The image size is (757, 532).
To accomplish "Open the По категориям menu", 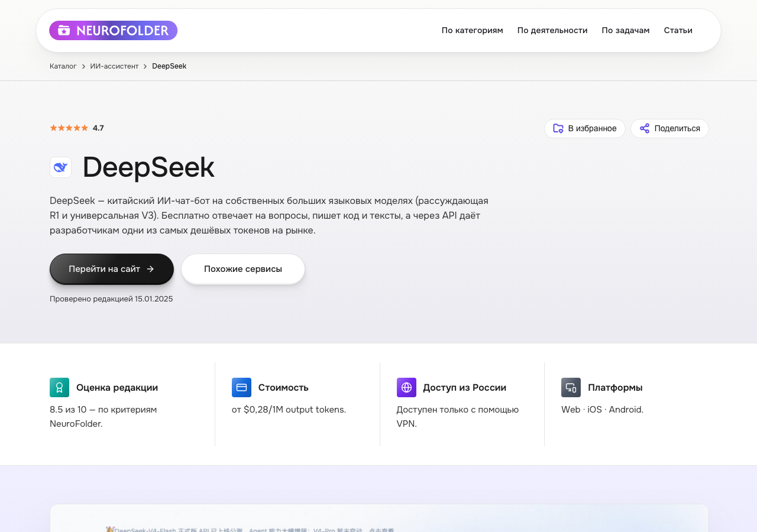I will click(x=472, y=30).
